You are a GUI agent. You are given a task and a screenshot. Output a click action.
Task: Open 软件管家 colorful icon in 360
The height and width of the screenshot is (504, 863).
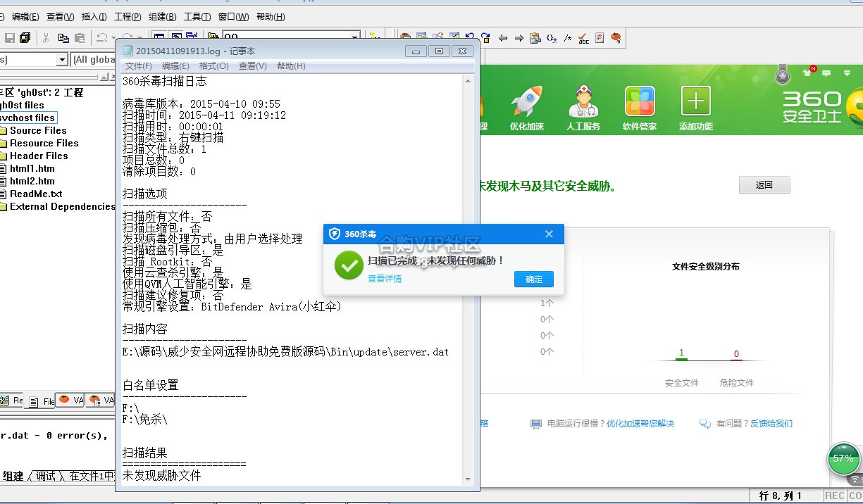click(640, 108)
